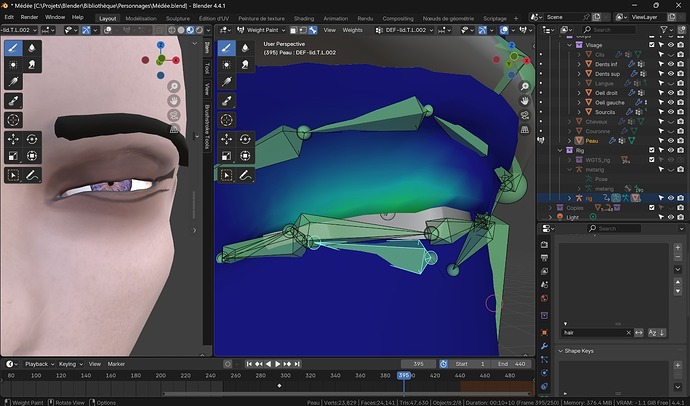Open the World properties tab
The width and height of the screenshot is (690, 406).
[545, 298]
